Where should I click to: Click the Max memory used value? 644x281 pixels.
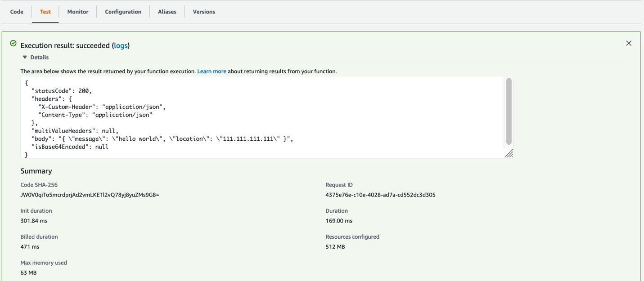(27, 272)
